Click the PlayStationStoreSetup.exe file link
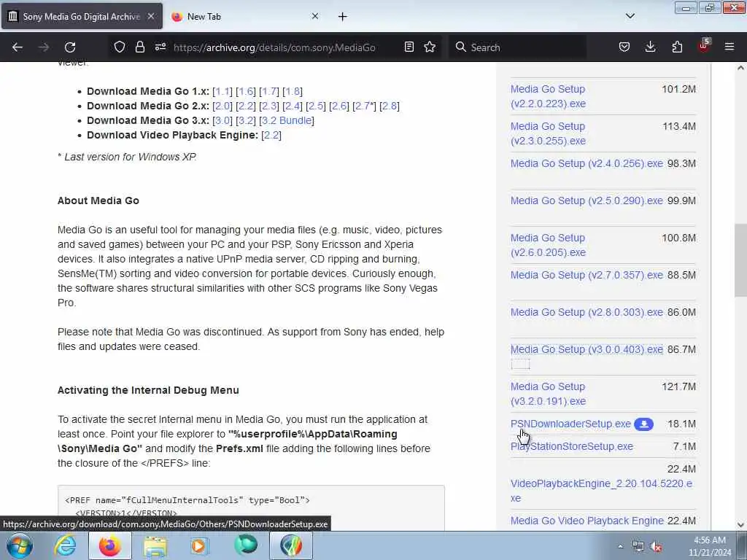The image size is (747, 560). (x=572, y=446)
